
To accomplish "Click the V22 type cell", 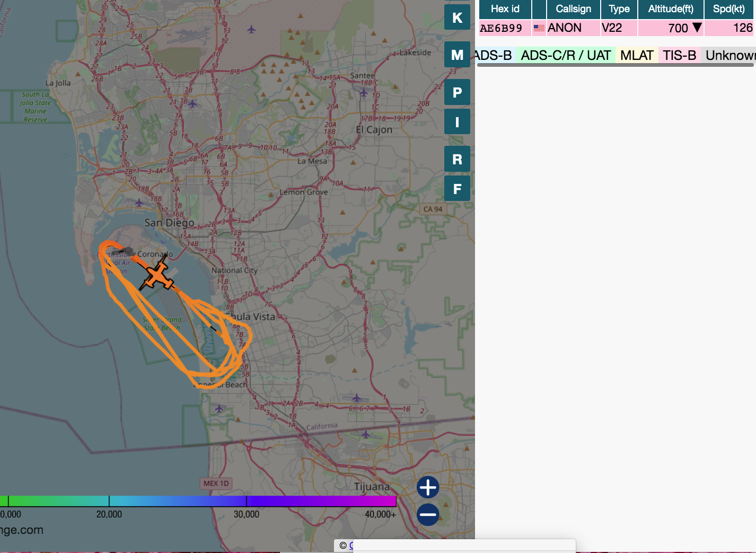I will [x=619, y=28].
